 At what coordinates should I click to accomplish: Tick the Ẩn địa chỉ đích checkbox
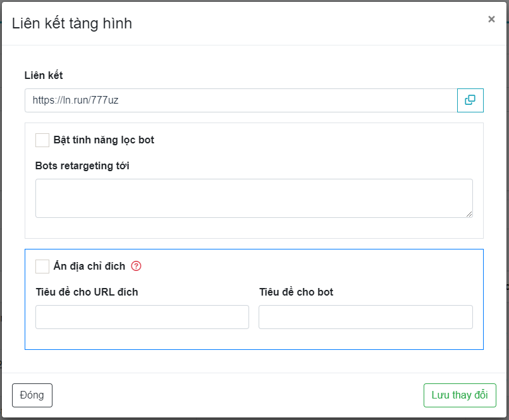pos(42,266)
